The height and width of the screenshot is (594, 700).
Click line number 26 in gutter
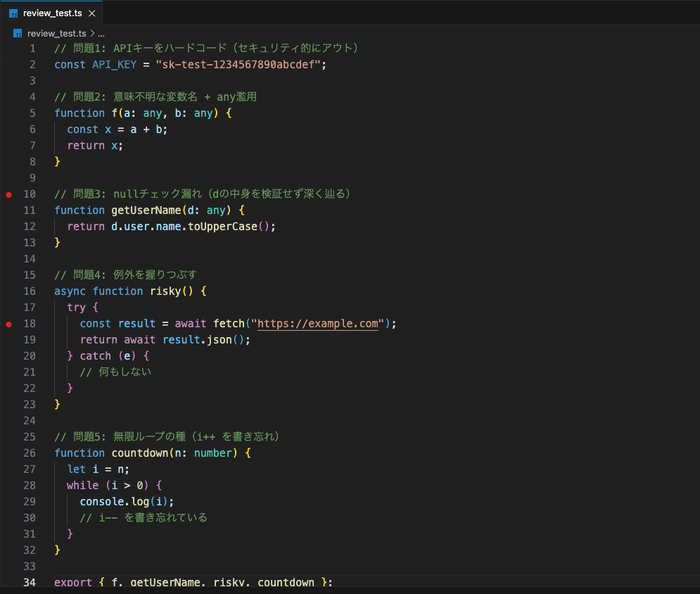pyautogui.click(x=30, y=453)
